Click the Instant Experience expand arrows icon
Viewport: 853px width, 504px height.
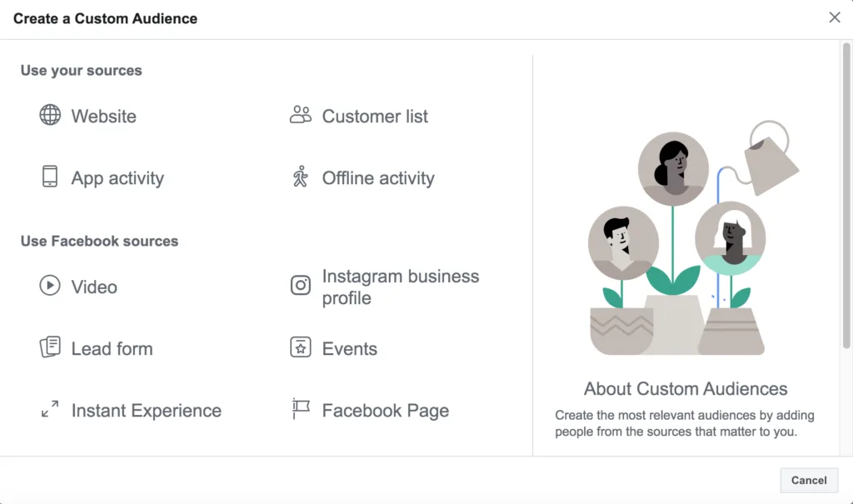(50, 409)
